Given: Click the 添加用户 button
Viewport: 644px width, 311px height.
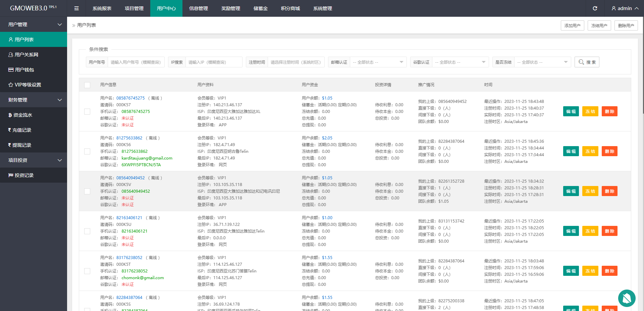Looking at the screenshot, I should (572, 25).
